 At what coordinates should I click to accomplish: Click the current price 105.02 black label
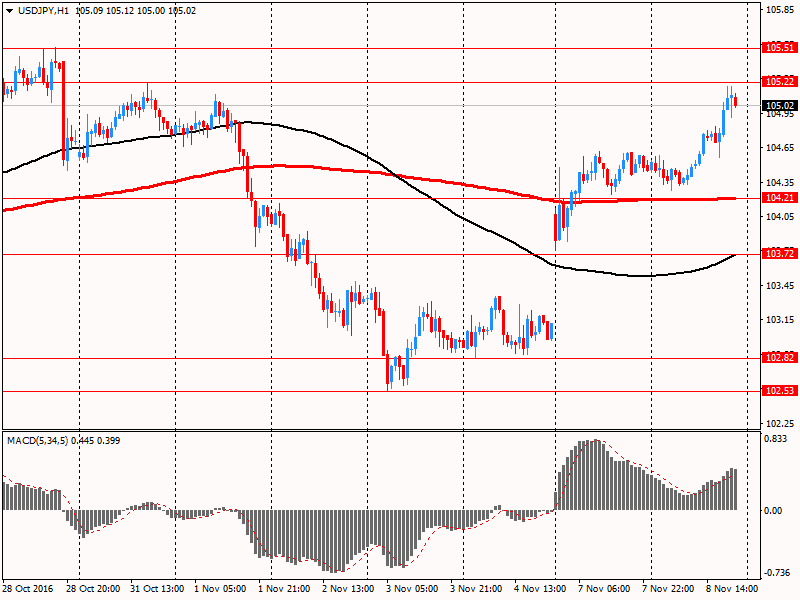click(779, 105)
